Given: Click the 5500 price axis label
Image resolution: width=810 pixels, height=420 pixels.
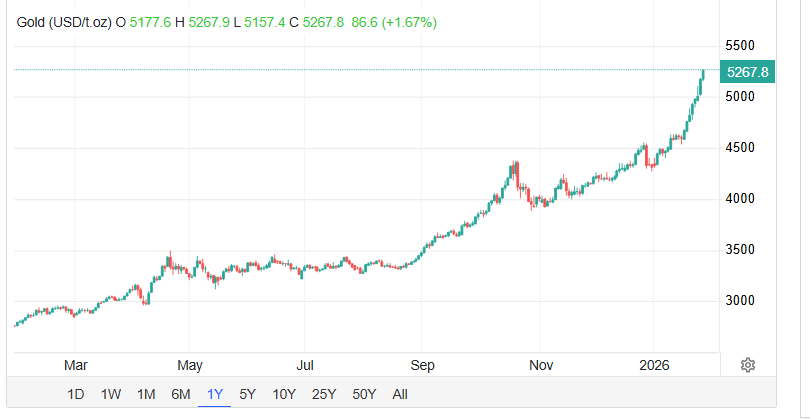Looking at the screenshot, I should tap(740, 46).
